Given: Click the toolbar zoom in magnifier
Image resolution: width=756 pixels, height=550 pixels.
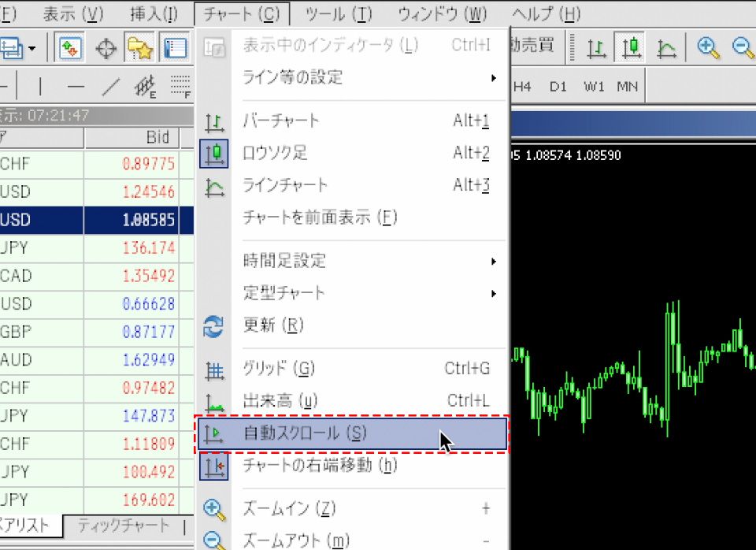Looking at the screenshot, I should [708, 48].
